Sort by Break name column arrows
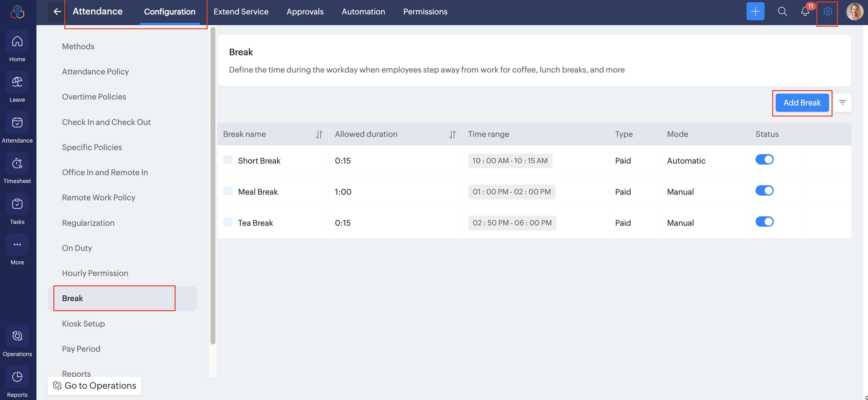This screenshot has width=868, height=400. pos(319,134)
